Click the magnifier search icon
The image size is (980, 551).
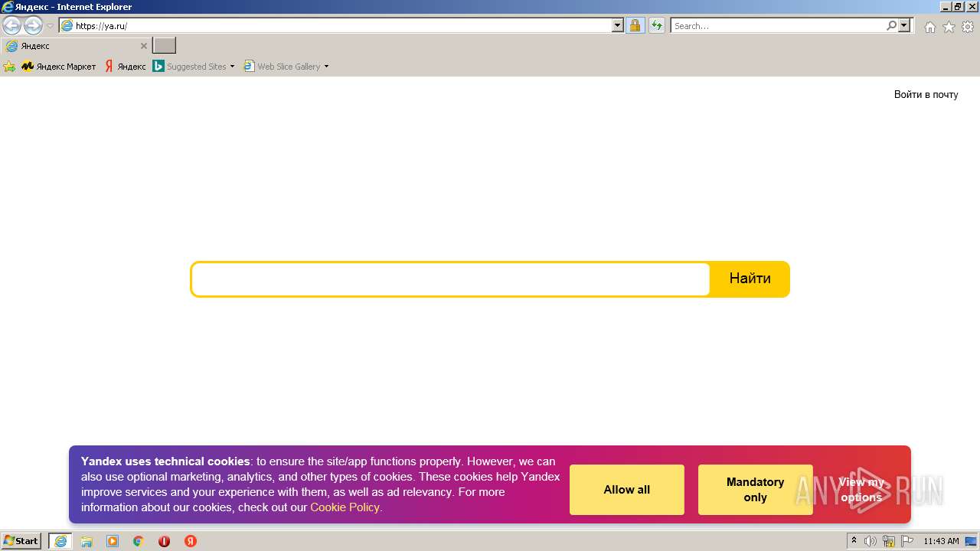[x=891, y=25]
